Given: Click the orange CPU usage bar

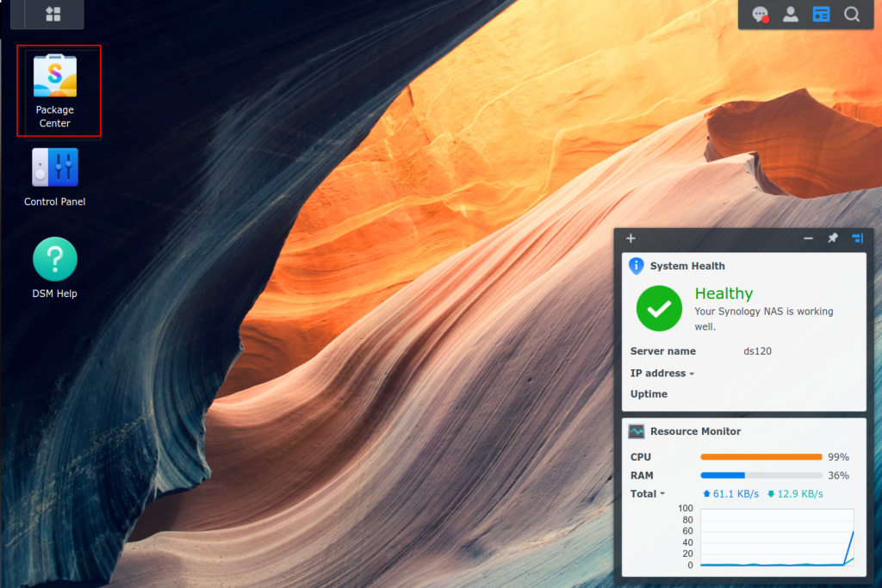Looking at the screenshot, I should click(761, 457).
